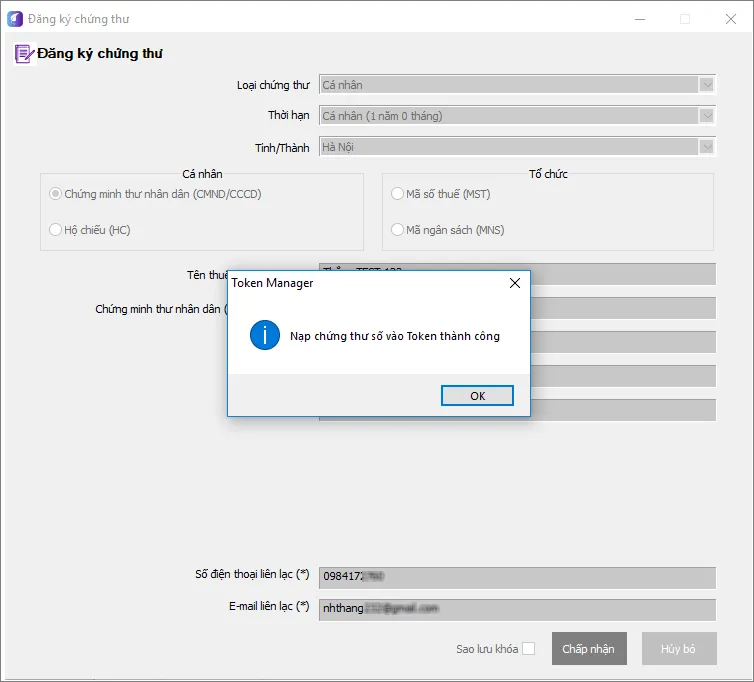Choose the Mã ngân sách (MNS) option
This screenshot has width=754, height=682.
[397, 230]
